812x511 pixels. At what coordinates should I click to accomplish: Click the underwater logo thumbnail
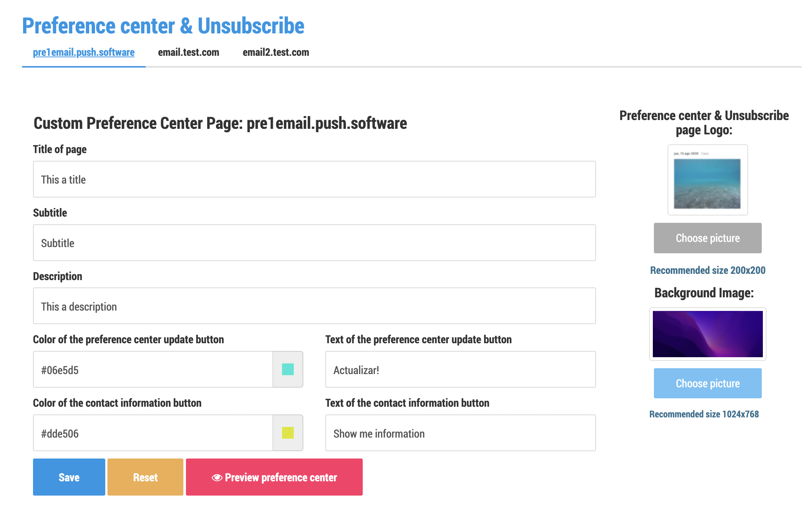tap(707, 180)
